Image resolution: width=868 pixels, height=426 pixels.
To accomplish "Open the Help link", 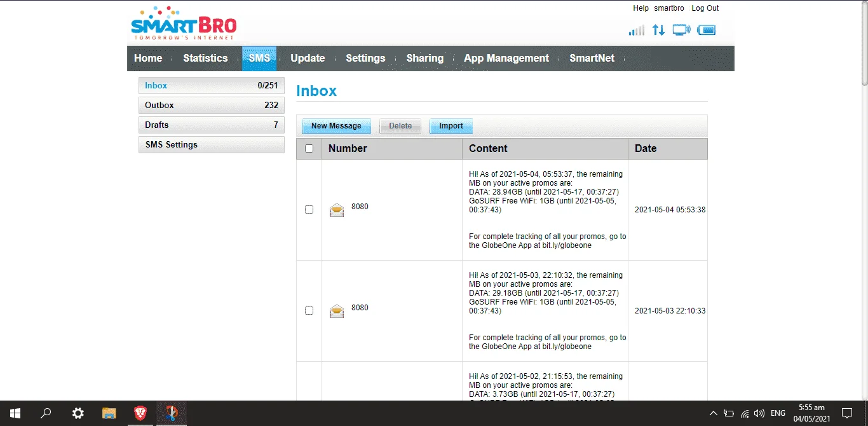I will coord(641,8).
